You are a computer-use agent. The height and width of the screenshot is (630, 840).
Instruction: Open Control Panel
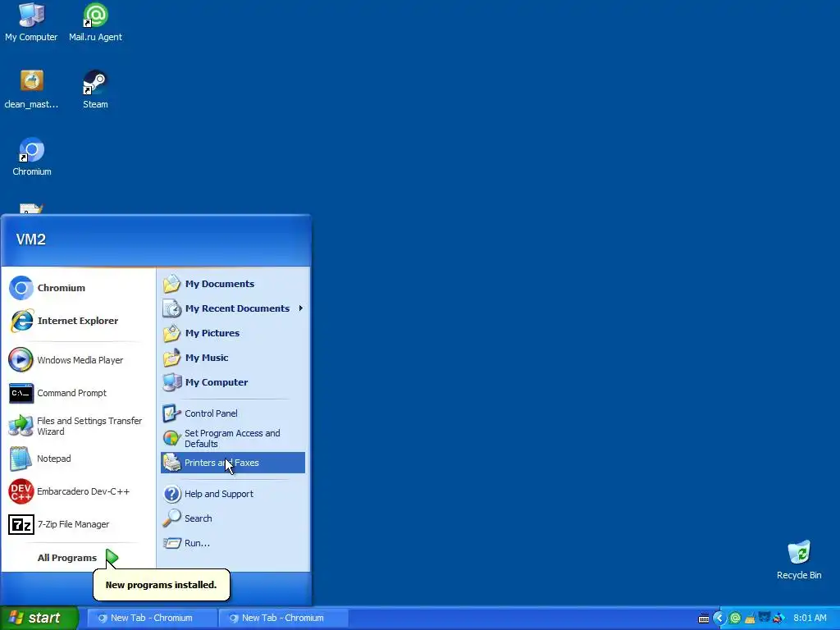[x=232, y=413]
